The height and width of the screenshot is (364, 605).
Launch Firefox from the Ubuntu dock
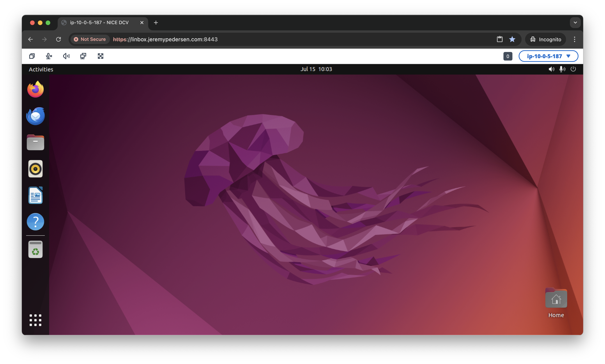click(x=35, y=89)
